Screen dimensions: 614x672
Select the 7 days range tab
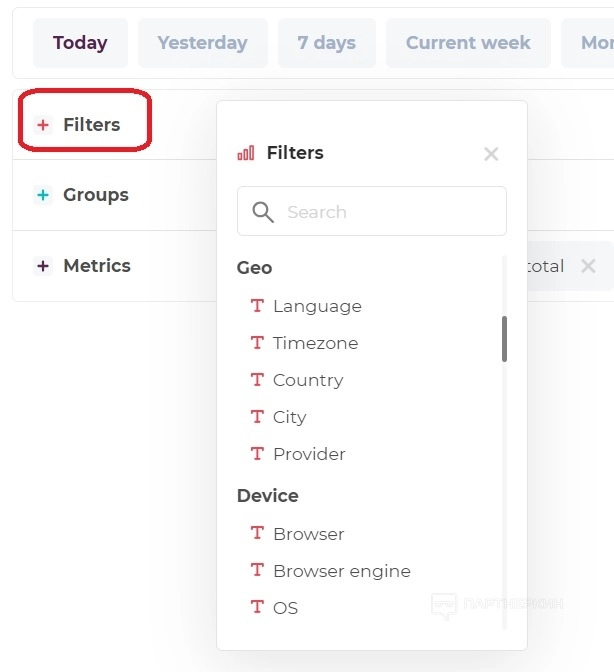(x=326, y=43)
